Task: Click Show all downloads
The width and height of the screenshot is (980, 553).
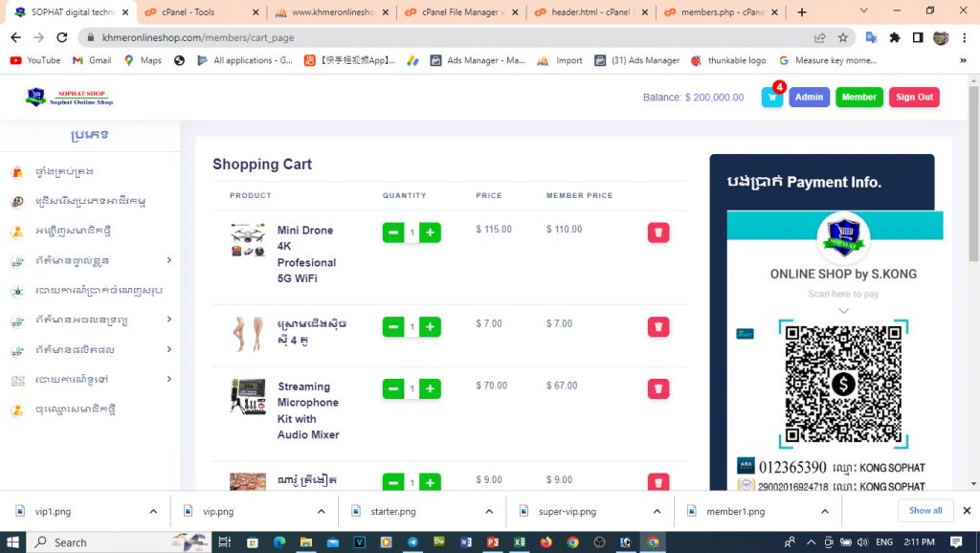Action: pos(925,511)
